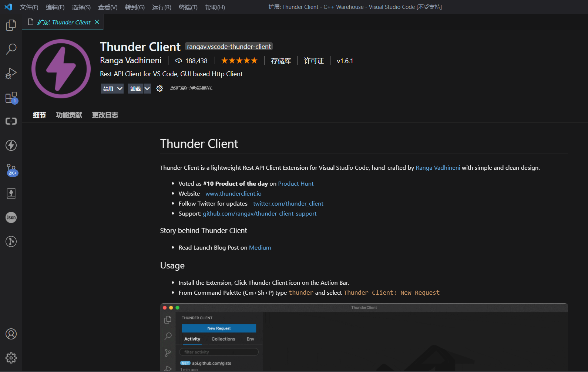588x372 pixels.
Task: Click the 此扩展已全局启用 status text
Action: point(191,88)
